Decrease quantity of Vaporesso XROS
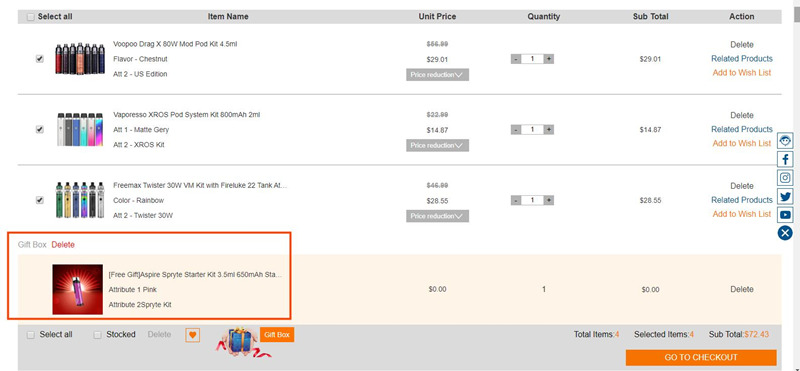Image resolution: width=800 pixels, height=371 pixels. point(516,130)
